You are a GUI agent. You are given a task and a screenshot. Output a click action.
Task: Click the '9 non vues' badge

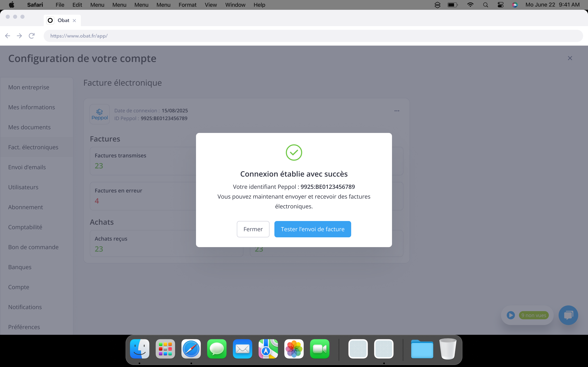[533, 315]
